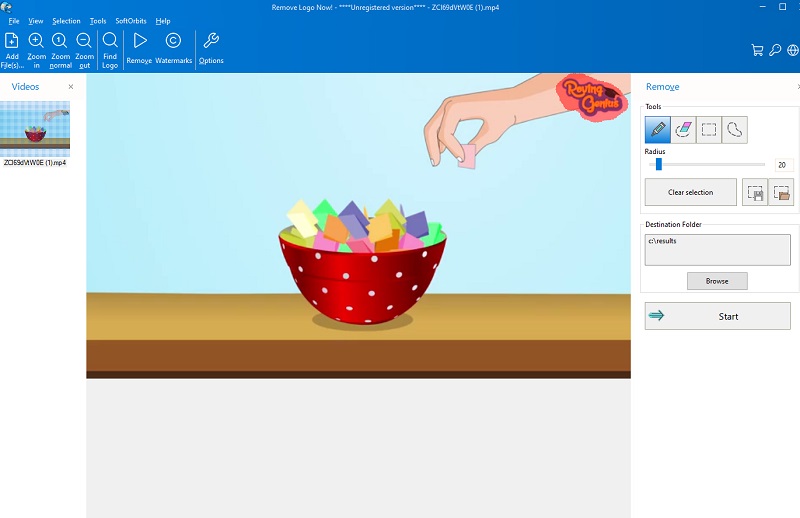Open the Help menu
Viewport: 800px width, 518px height.
tap(163, 21)
